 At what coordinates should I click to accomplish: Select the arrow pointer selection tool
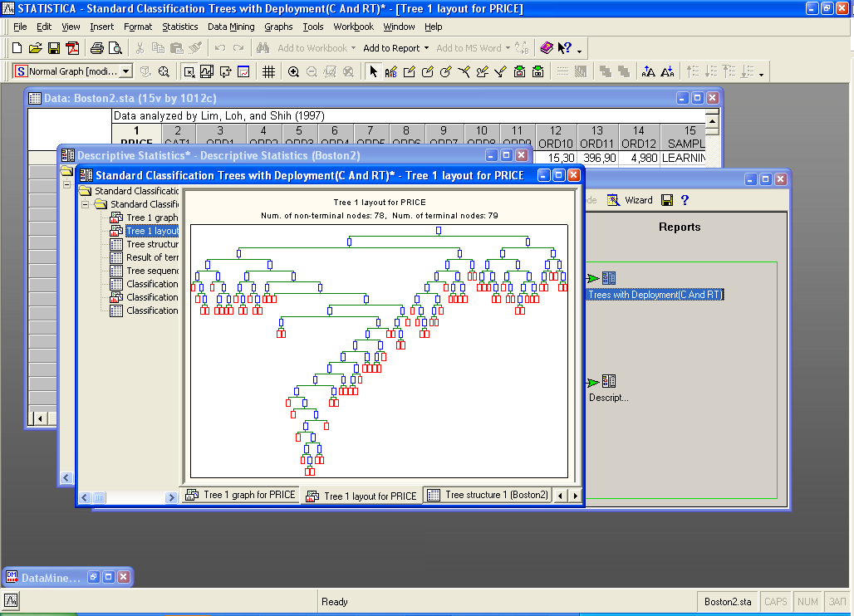[373, 72]
